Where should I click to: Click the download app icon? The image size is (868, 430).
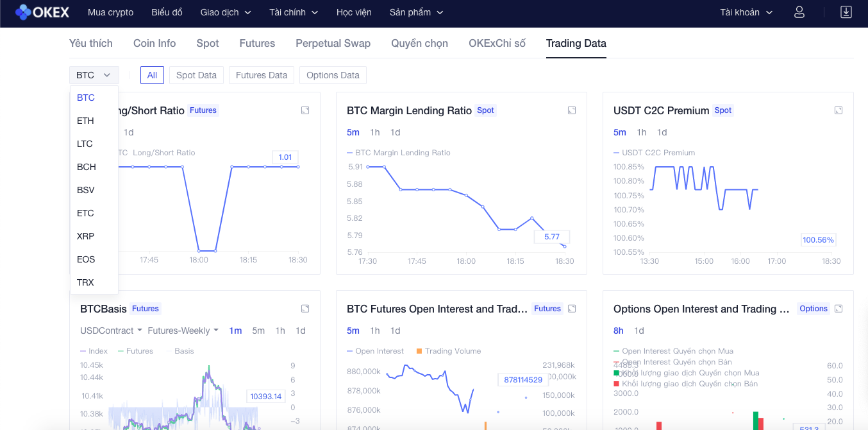(846, 12)
